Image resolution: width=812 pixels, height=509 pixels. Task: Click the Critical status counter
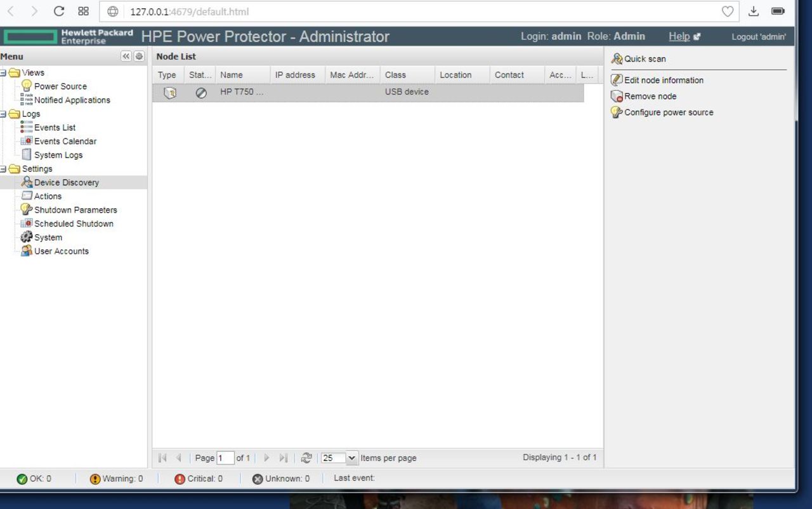(x=199, y=479)
